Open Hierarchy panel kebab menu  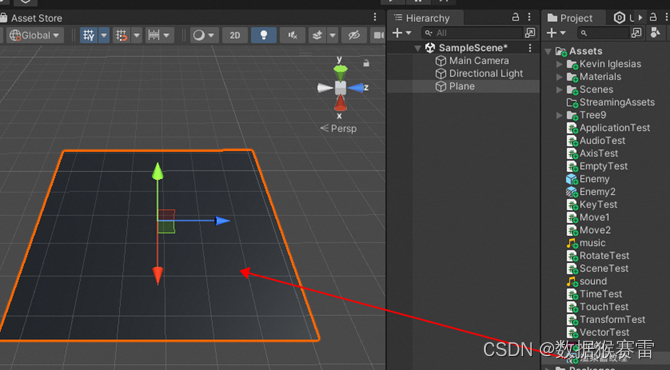click(x=530, y=17)
